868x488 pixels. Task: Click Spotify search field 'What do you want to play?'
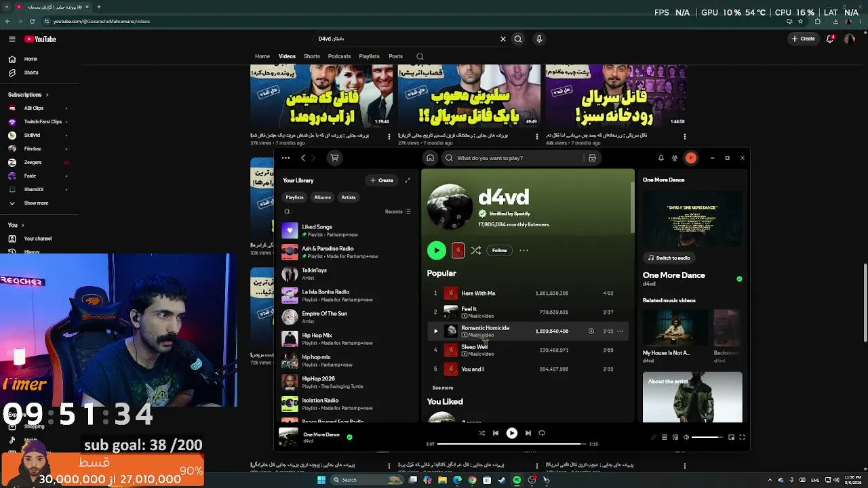(x=520, y=158)
